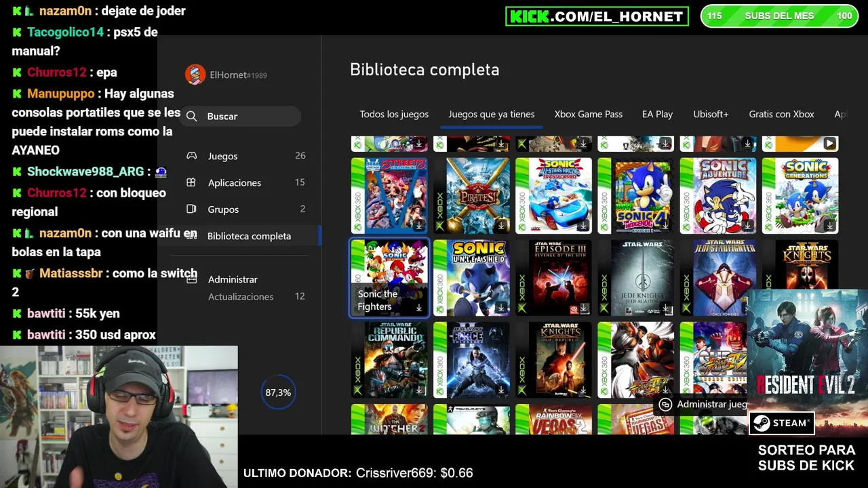868x488 pixels.
Task: Switch to Todos los juegos tab
Action: pyautogui.click(x=394, y=115)
